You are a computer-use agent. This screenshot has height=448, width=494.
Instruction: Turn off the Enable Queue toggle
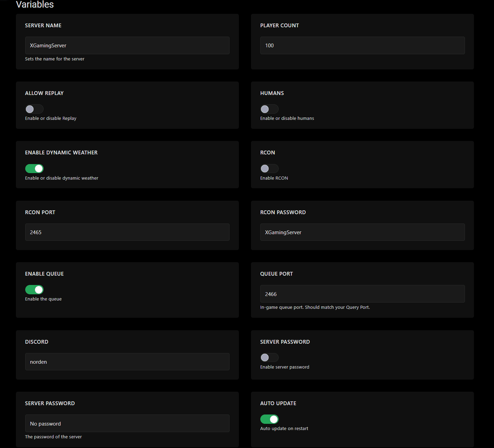(x=34, y=289)
